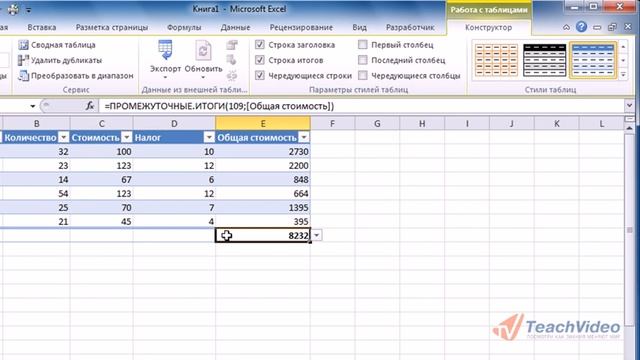The height and width of the screenshot is (360, 640).
Task: Expand the formula bar
Action: pyautogui.click(x=629, y=106)
